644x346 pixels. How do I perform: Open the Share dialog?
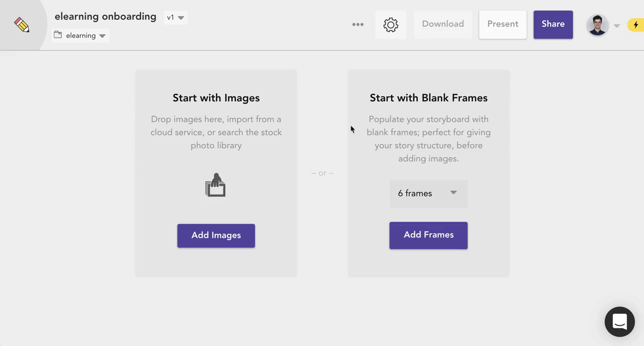(x=553, y=24)
